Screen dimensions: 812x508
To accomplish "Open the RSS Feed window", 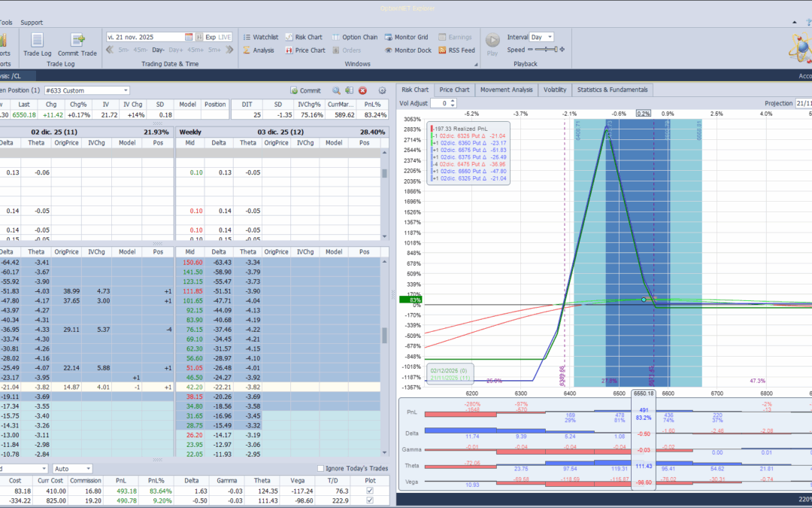I will [x=456, y=50].
